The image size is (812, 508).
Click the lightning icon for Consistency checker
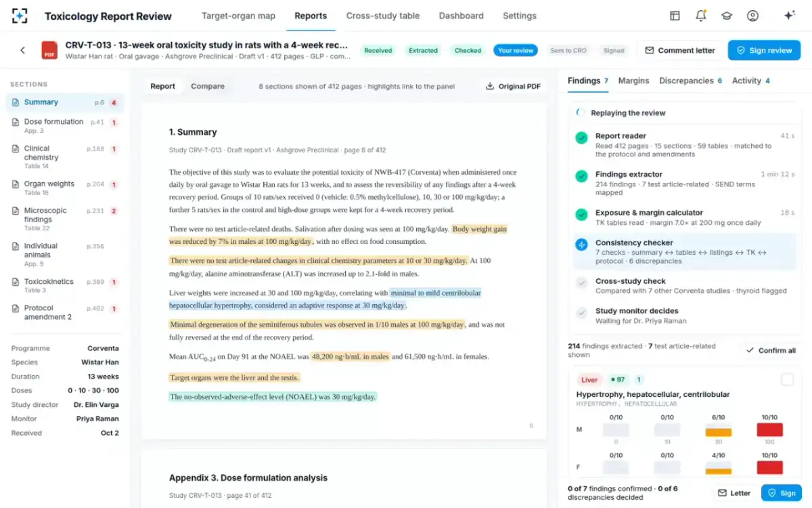(581, 244)
